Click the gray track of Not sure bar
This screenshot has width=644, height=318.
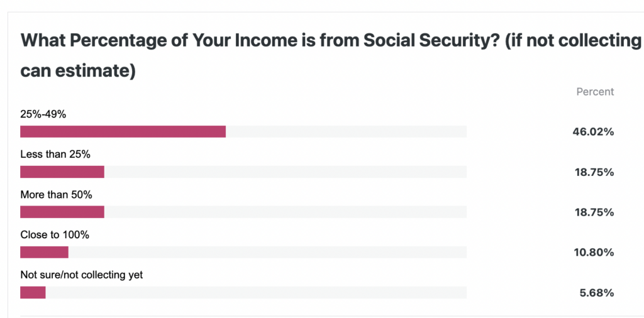click(257, 293)
